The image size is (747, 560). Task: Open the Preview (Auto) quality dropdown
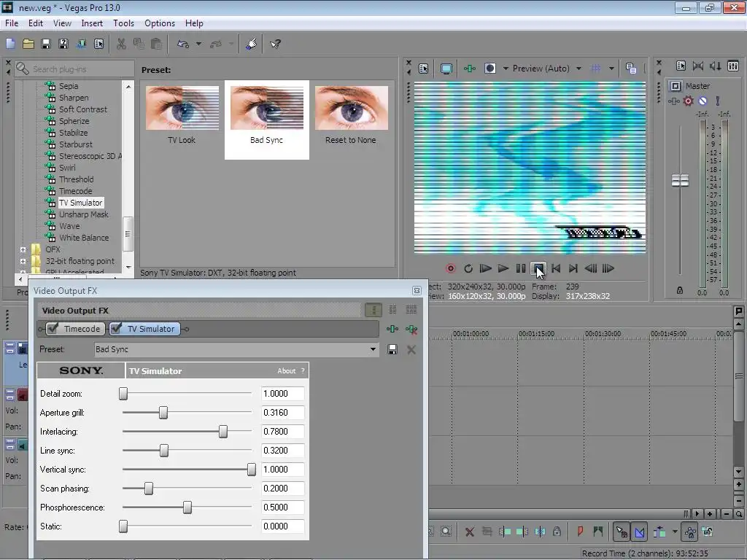[578, 69]
